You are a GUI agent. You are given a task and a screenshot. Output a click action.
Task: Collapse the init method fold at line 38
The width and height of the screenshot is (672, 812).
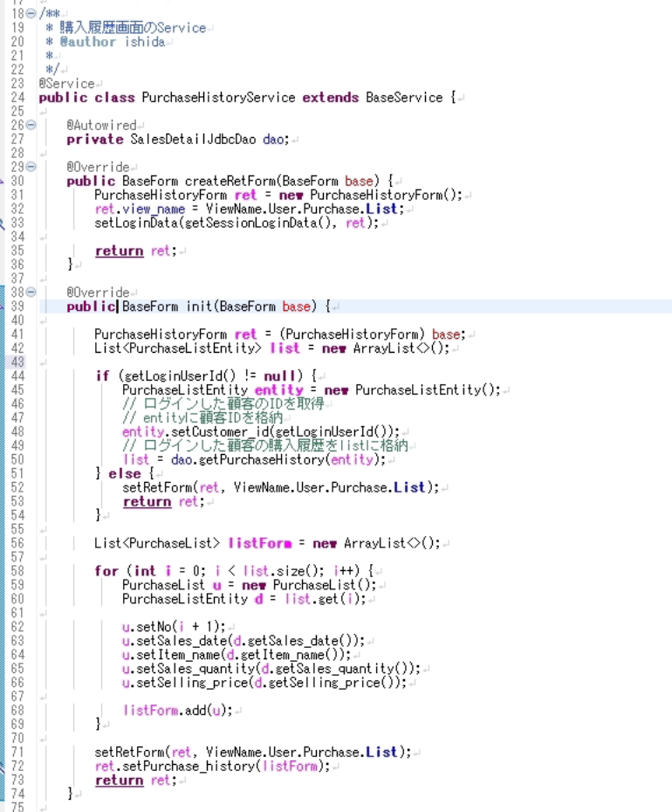tap(31, 292)
